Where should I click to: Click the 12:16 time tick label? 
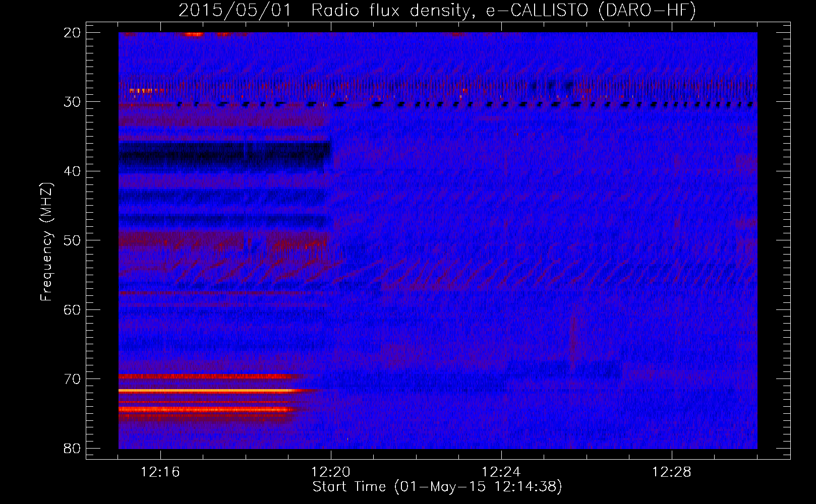pyautogui.click(x=160, y=472)
